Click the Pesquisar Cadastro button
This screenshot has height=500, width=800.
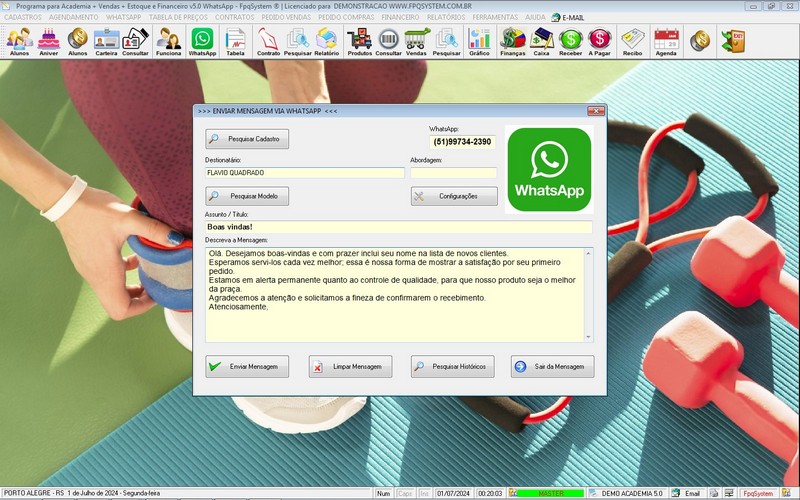click(247, 139)
